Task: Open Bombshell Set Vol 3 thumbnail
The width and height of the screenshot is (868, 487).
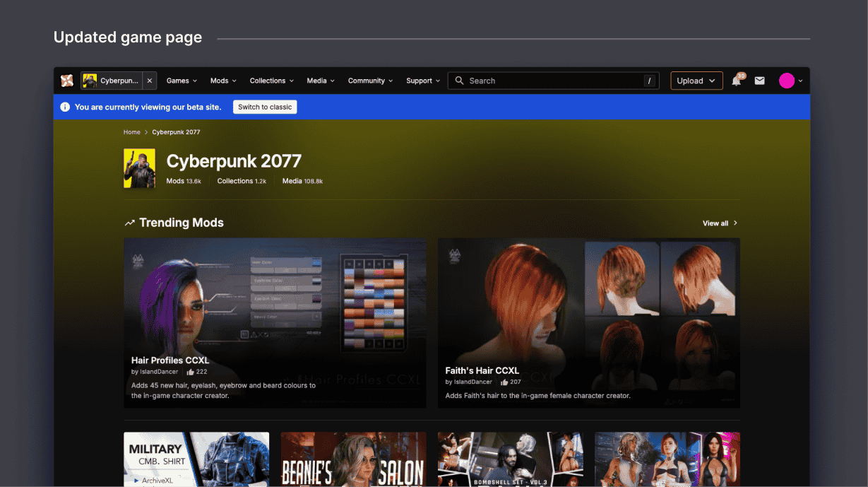Action: click(x=511, y=459)
